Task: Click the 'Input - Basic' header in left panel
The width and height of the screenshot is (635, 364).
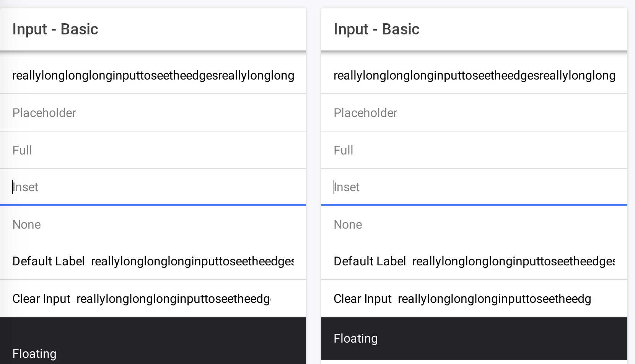Action: click(55, 29)
